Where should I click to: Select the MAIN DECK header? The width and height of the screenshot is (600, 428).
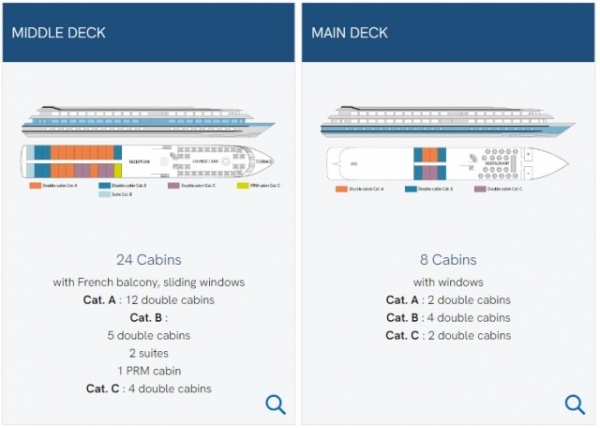point(349,33)
